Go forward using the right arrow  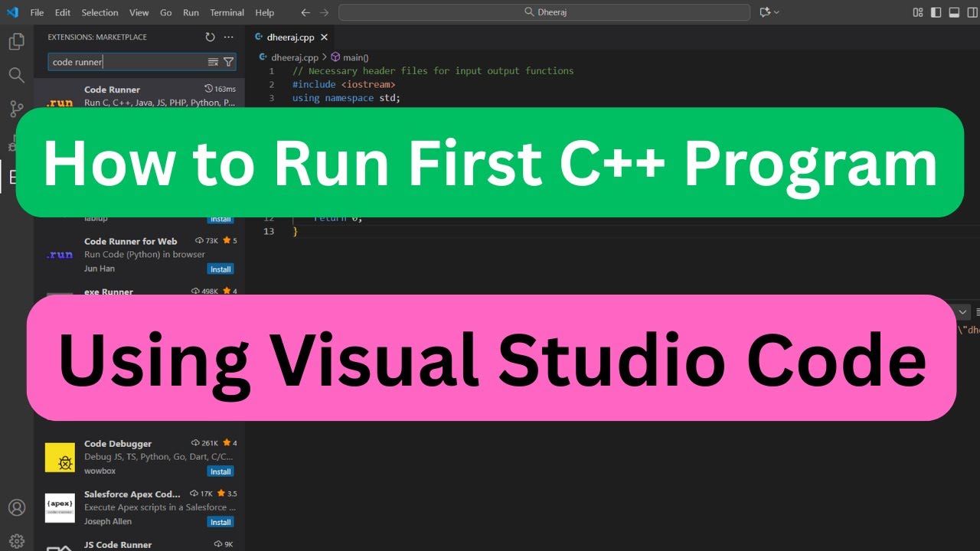[x=324, y=12]
